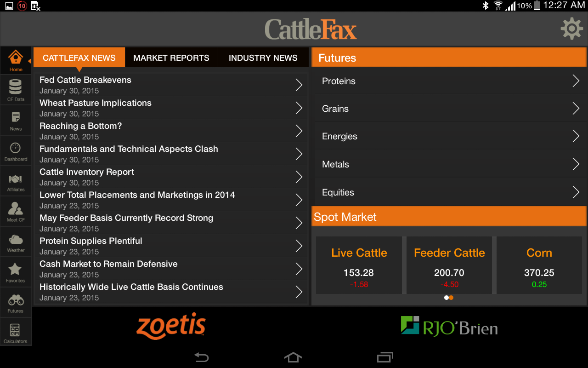Tap the CattleFax logo header
Screen dimensions: 588x368
(x=311, y=29)
